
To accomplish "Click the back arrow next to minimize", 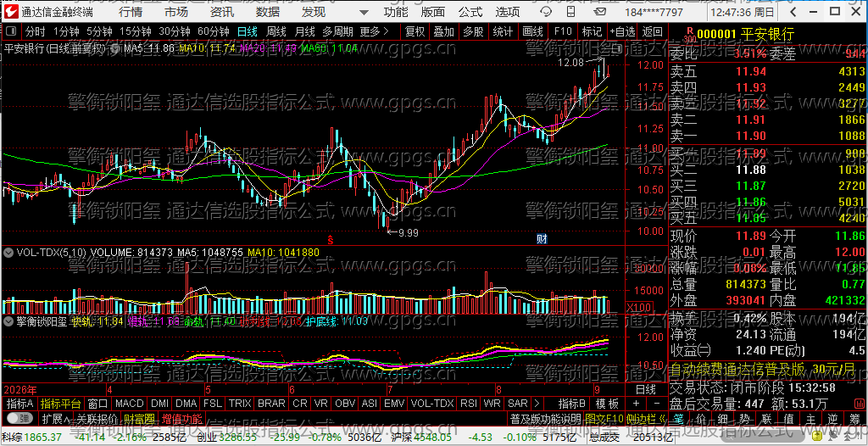I will coord(793,12).
